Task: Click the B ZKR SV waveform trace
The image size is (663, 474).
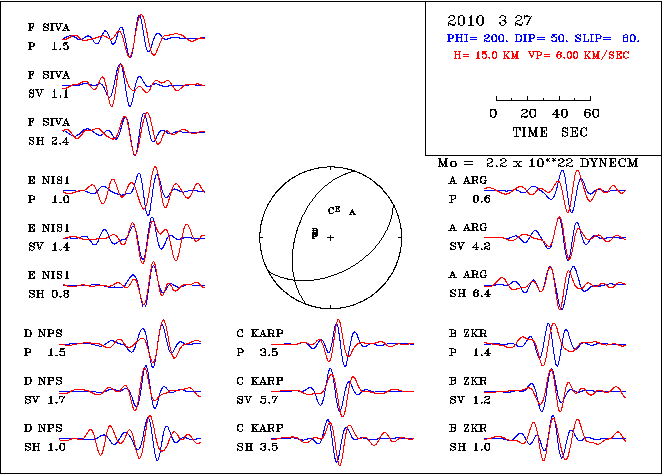Action: coord(555,391)
